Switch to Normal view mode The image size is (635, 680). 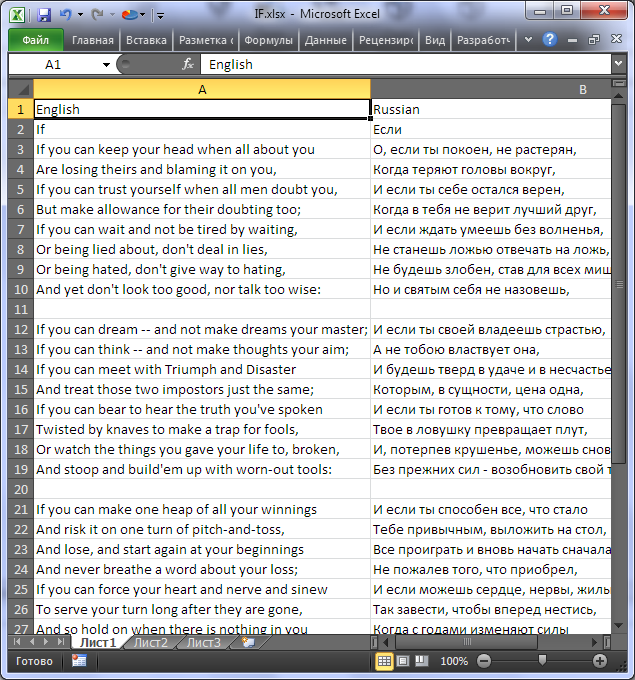(385, 661)
